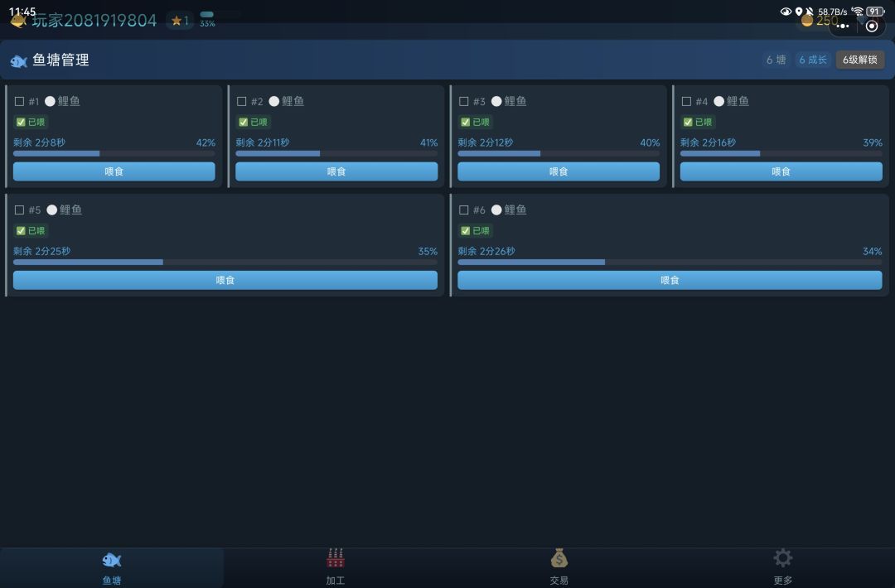Click the 剩余 2分11秒 timer text

tap(263, 142)
